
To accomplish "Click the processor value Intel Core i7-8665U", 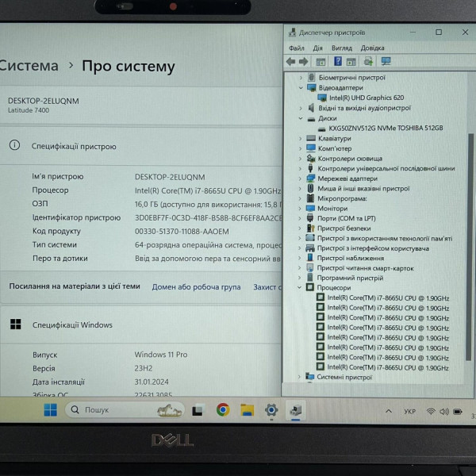I will (x=208, y=190).
